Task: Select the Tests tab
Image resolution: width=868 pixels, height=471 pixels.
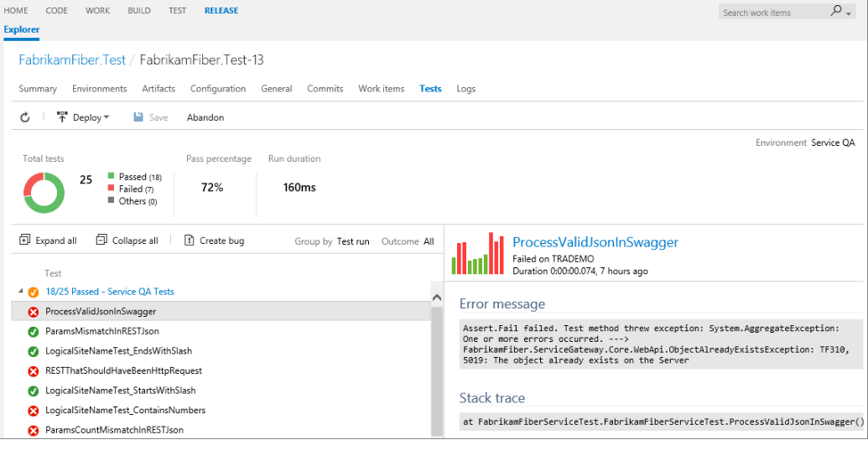Action: [430, 89]
